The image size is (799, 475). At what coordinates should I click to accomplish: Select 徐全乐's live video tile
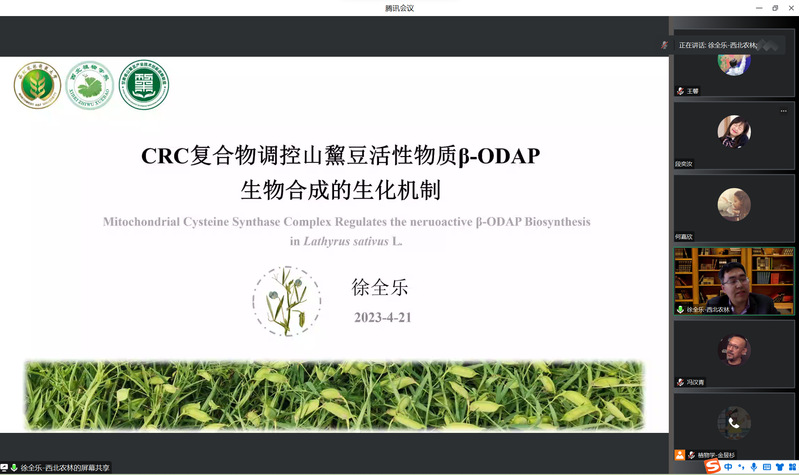(733, 280)
